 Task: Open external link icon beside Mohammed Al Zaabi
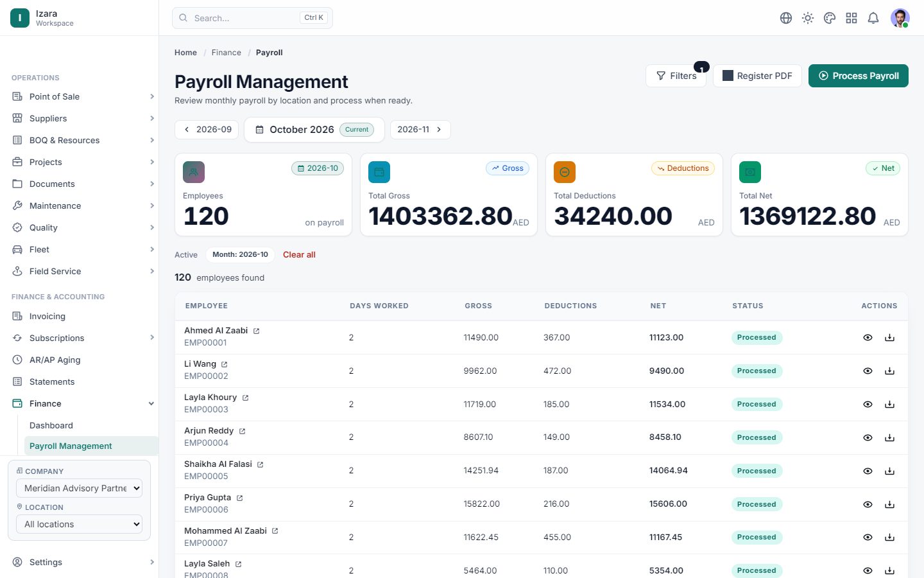tap(275, 531)
